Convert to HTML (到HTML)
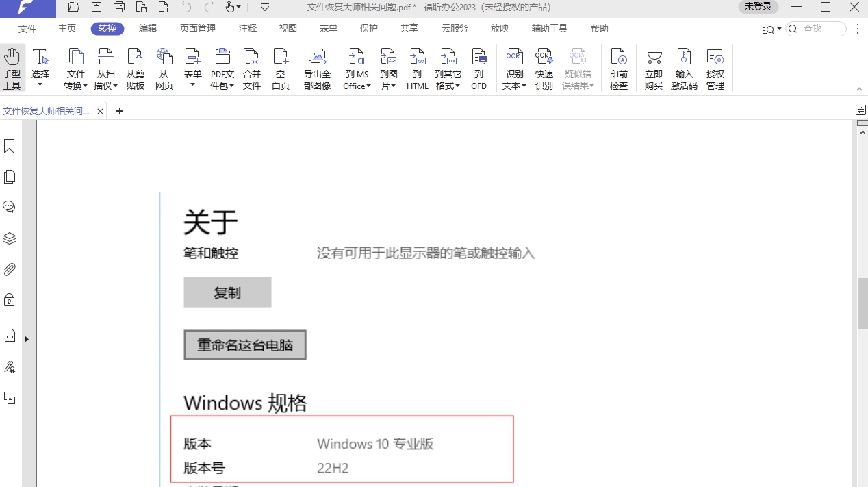 click(418, 68)
